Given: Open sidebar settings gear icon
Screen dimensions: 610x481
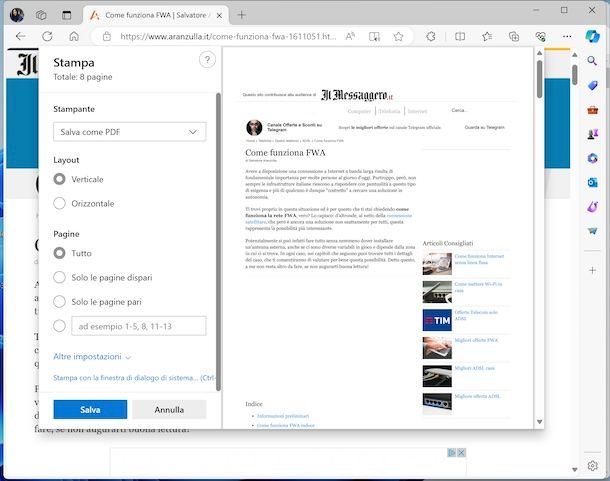Looking at the screenshot, I should click(592, 465).
